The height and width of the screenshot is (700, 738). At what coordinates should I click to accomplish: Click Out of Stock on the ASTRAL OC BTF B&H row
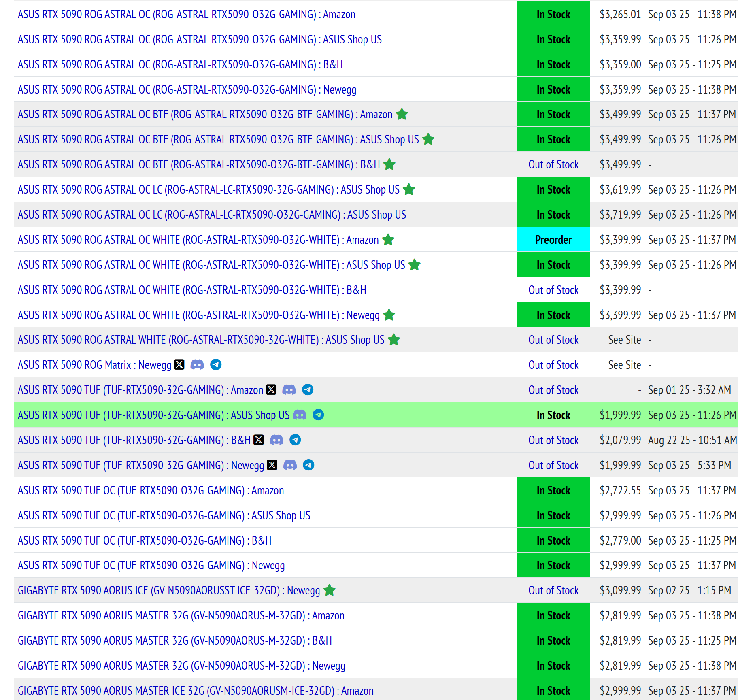click(553, 164)
